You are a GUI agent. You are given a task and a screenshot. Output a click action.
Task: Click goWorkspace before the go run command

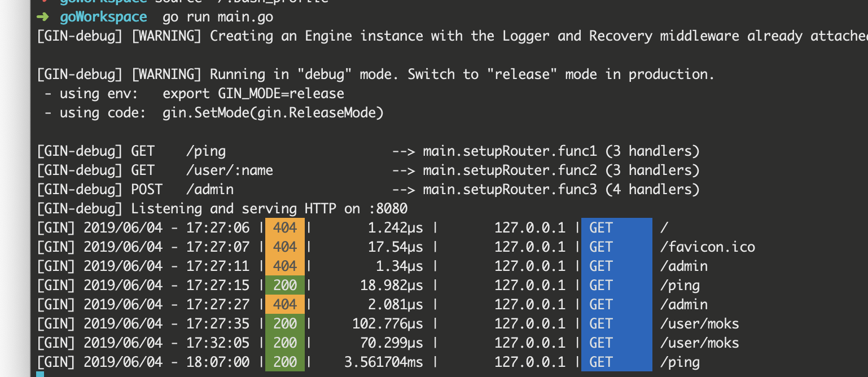(x=103, y=17)
